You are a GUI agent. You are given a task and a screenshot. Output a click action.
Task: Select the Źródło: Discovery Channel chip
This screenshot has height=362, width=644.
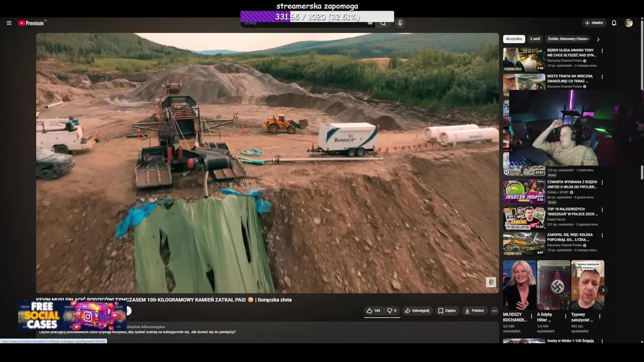click(x=569, y=39)
